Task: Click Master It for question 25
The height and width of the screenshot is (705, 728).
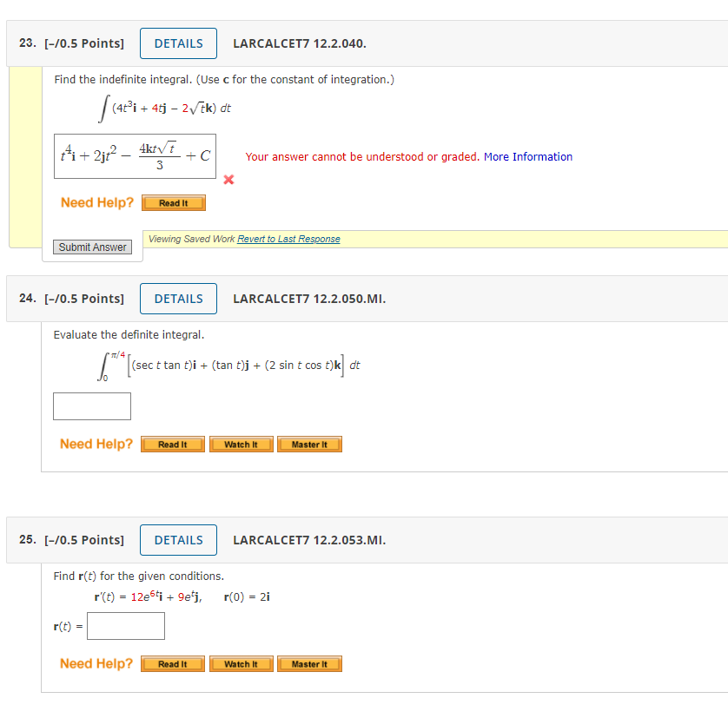Action: 309,663
